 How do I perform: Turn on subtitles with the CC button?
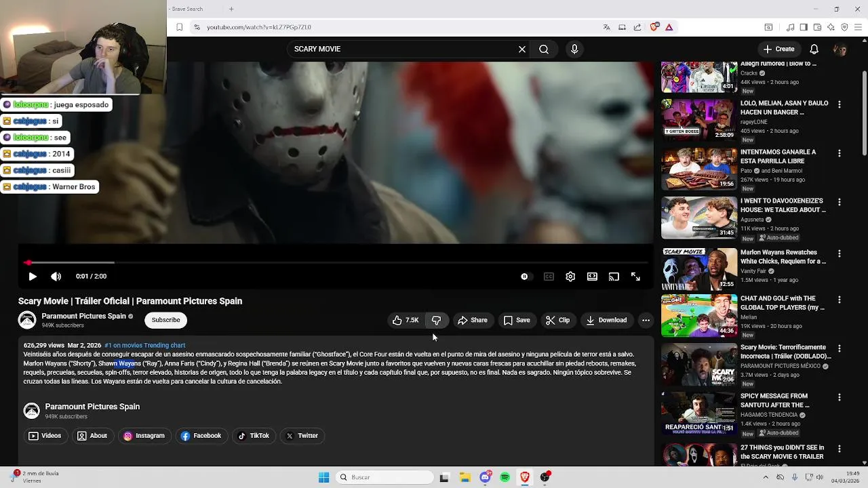click(x=549, y=277)
